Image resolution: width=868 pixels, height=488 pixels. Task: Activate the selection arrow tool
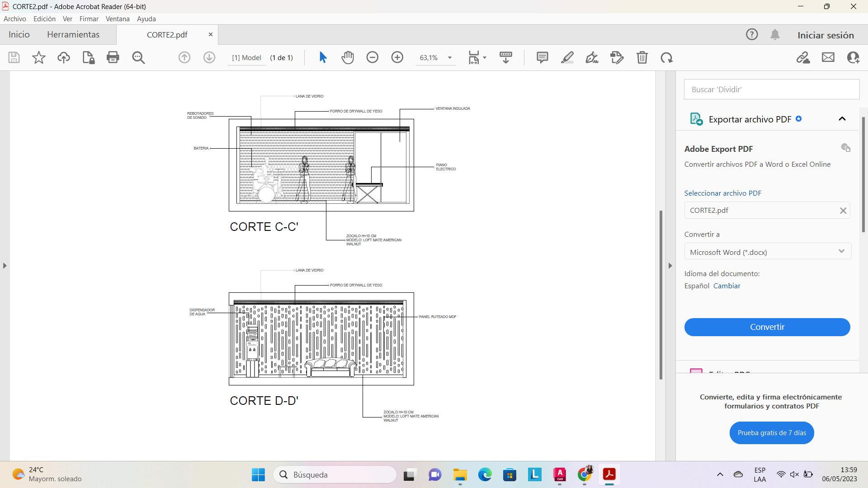coord(323,57)
